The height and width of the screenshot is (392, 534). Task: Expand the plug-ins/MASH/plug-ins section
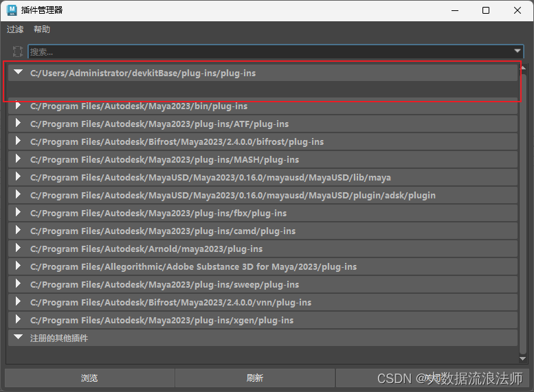tap(18, 159)
